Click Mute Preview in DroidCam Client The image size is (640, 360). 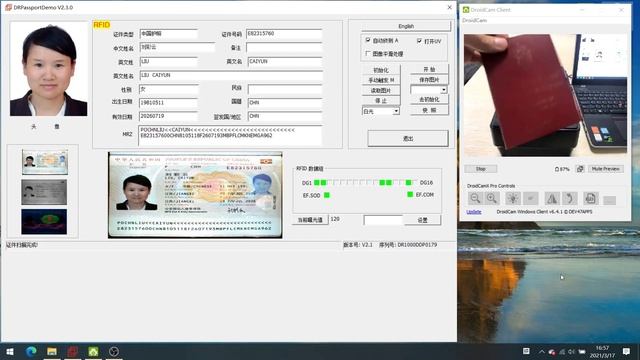[x=605, y=169]
